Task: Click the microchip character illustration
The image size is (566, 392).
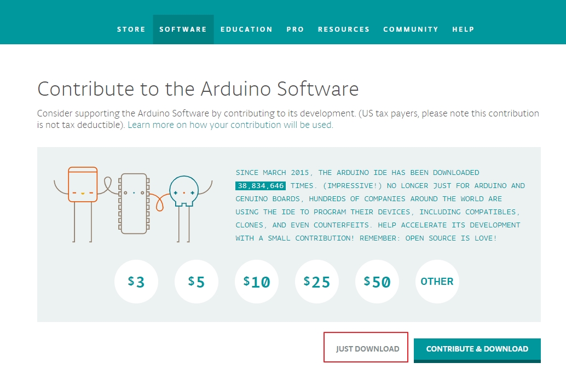Action: (134, 204)
